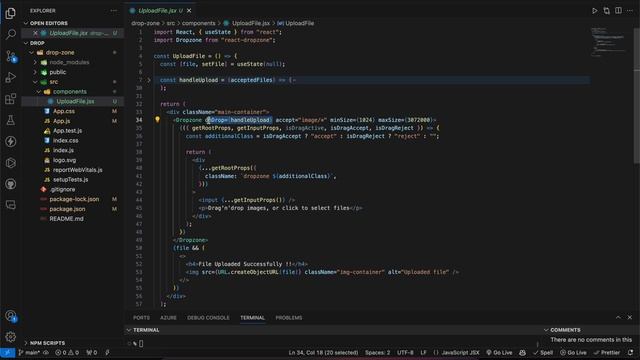
Task: Click the lightbulb code action on line 34
Action: click(x=157, y=120)
